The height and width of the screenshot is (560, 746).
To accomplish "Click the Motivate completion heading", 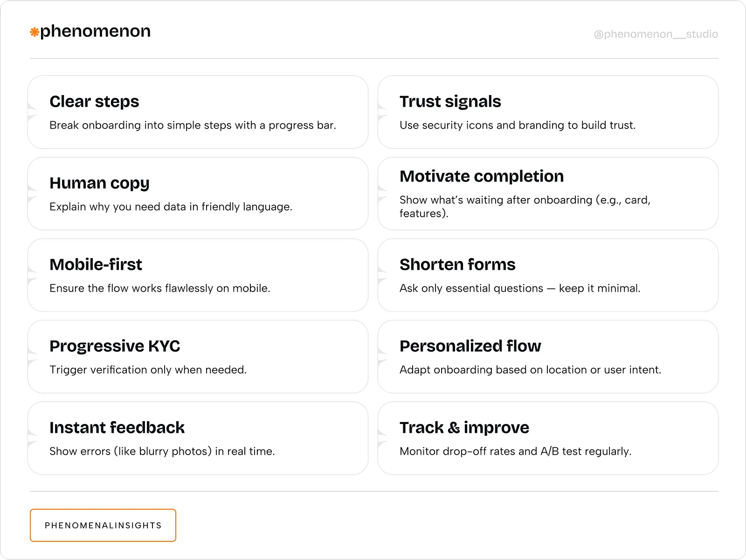I will pyautogui.click(x=481, y=176).
